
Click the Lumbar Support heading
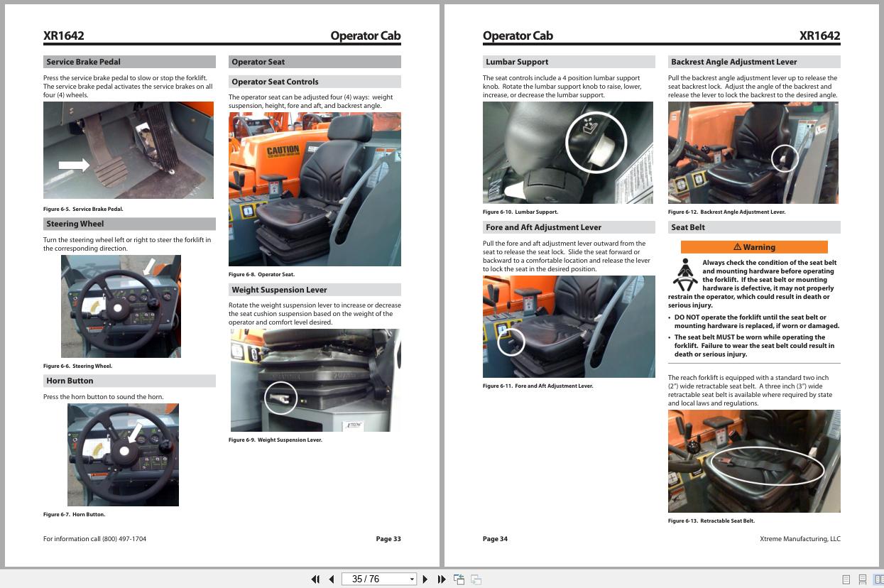[569, 62]
